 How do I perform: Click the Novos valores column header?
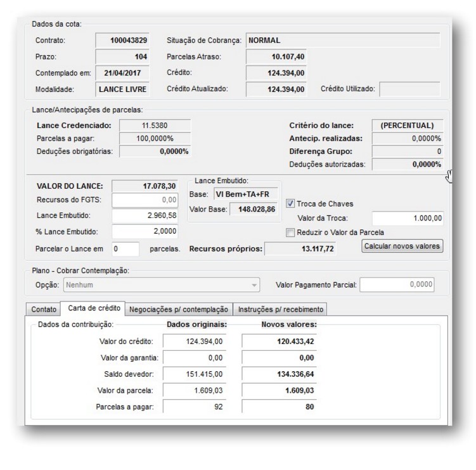(x=289, y=325)
